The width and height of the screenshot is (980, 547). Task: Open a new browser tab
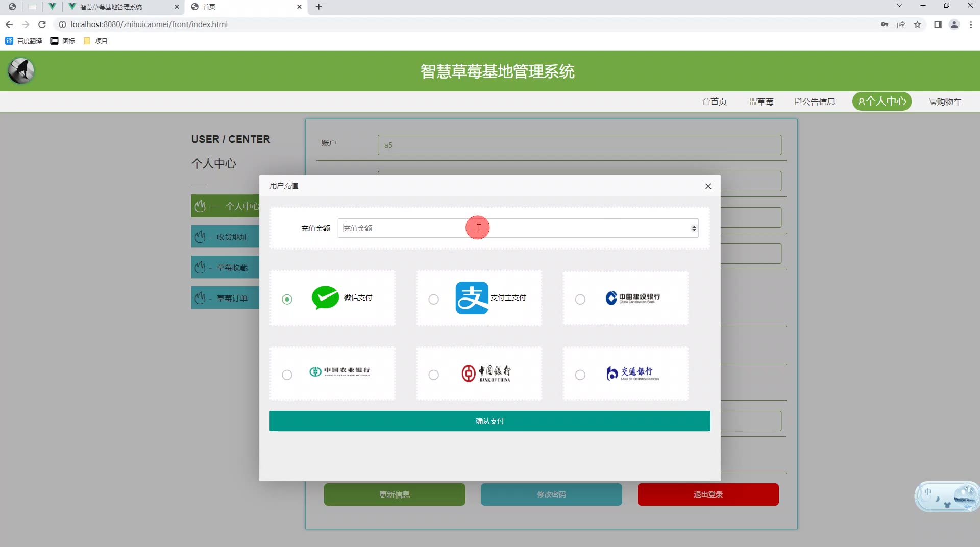pyautogui.click(x=318, y=7)
